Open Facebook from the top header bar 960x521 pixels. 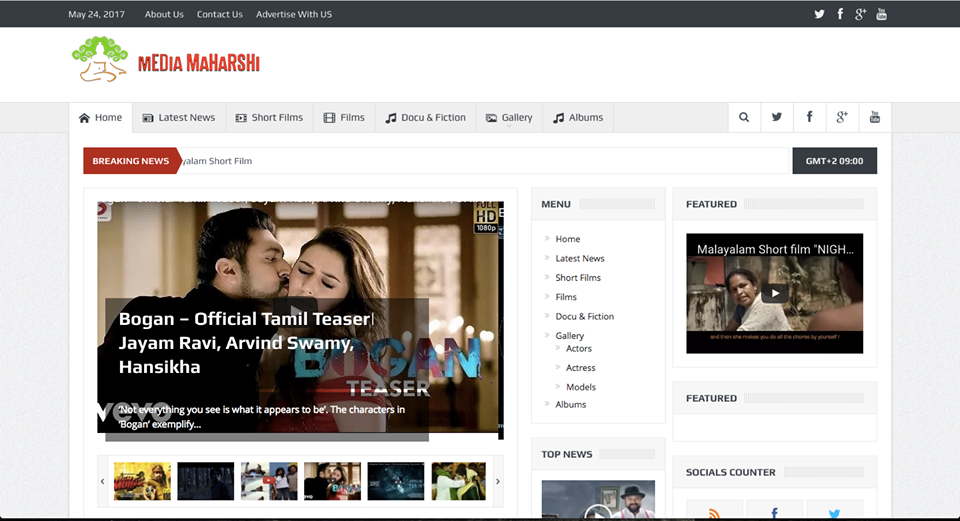point(840,14)
